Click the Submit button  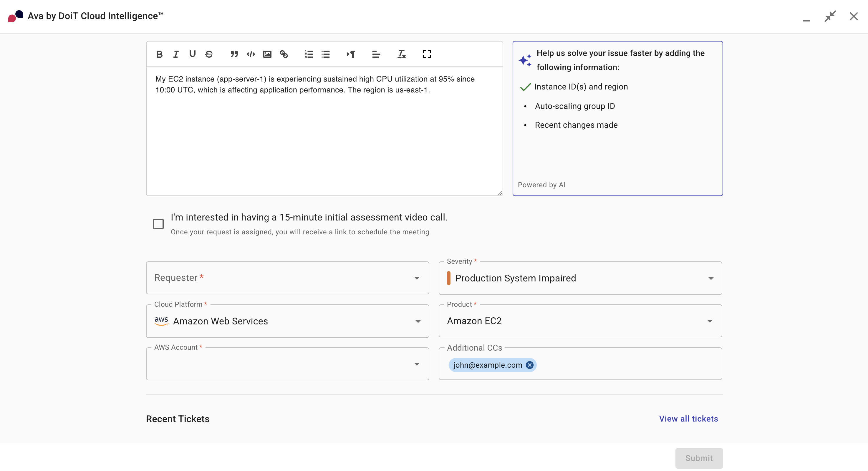pyautogui.click(x=699, y=458)
